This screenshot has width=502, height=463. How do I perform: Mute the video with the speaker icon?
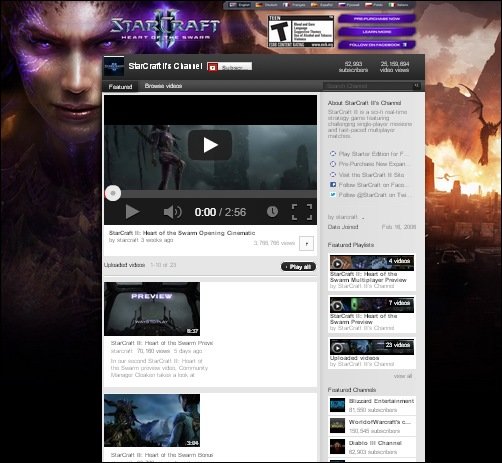172,212
